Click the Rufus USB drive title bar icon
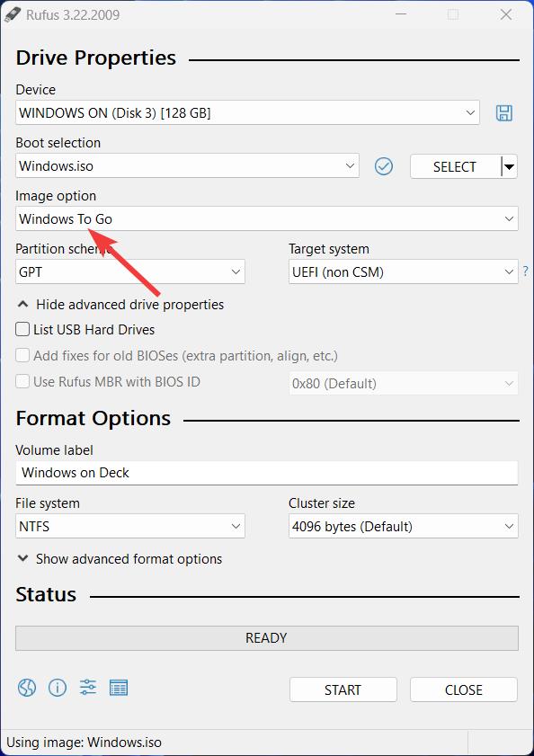534x756 pixels. [13, 15]
